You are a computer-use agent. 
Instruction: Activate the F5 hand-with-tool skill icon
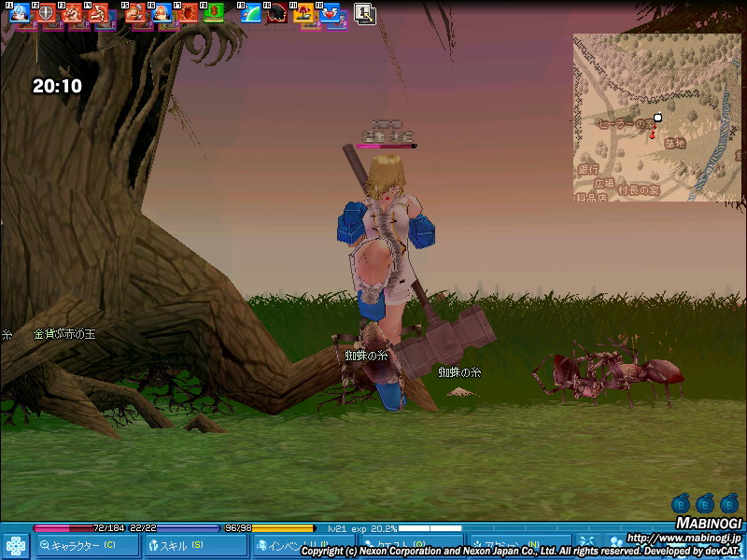point(135,13)
